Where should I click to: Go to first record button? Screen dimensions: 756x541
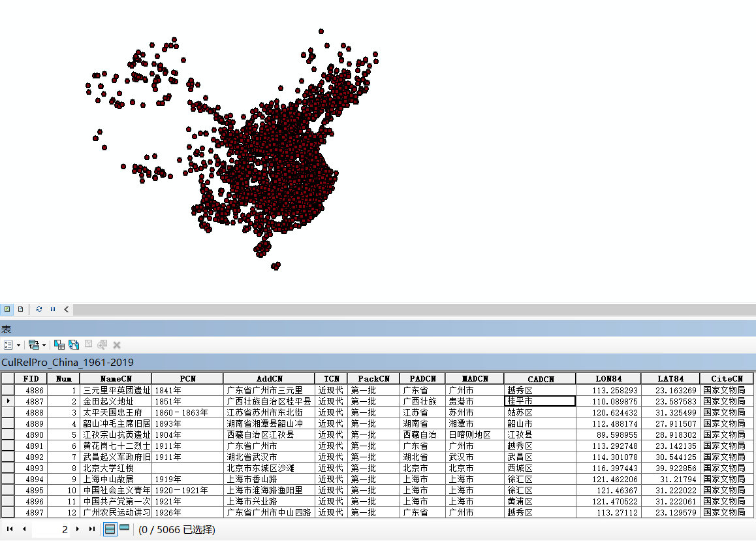(10, 529)
